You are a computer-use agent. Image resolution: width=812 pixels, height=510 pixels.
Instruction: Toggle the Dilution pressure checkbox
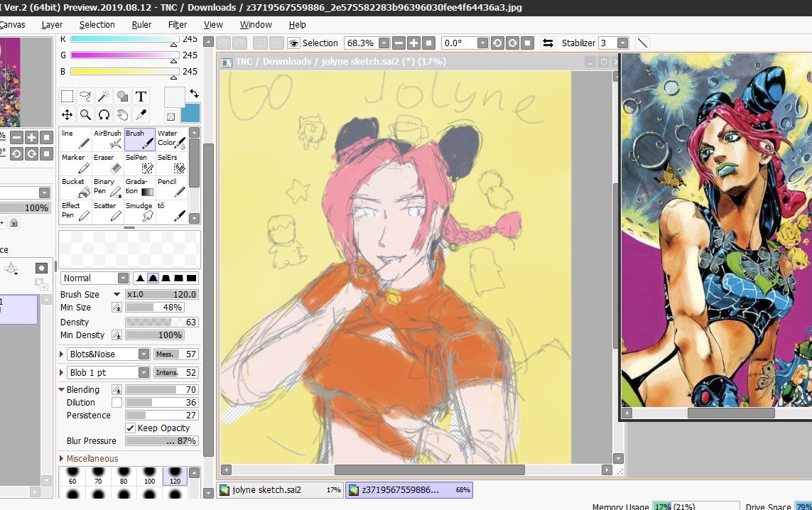(117, 402)
